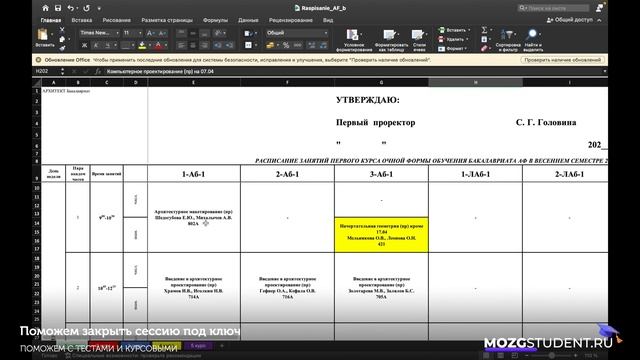Open the Вид tab

pyautogui.click(x=328, y=20)
